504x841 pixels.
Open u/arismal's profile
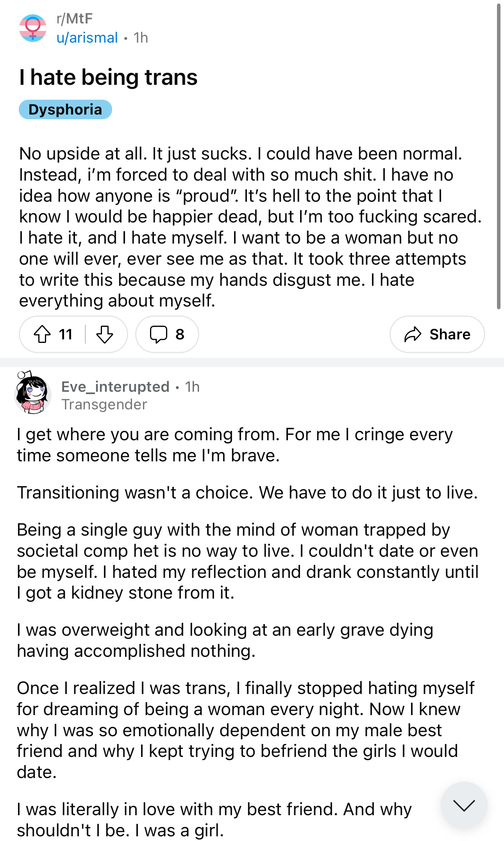click(x=87, y=38)
